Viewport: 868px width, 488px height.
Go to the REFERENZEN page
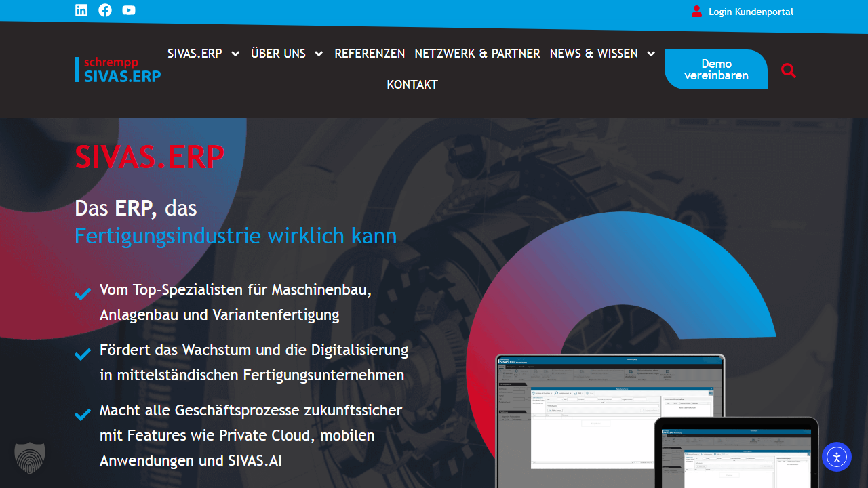pyautogui.click(x=370, y=54)
